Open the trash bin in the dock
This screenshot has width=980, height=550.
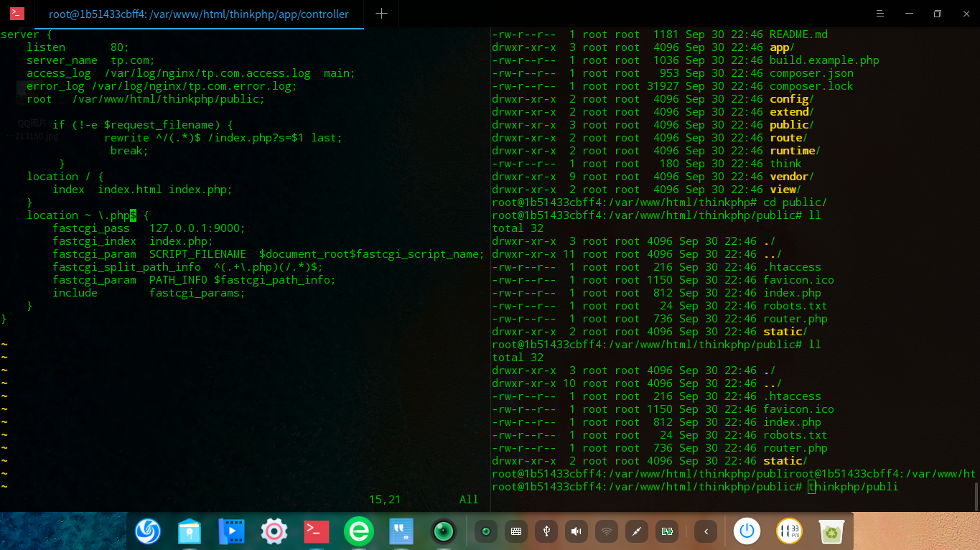831,531
